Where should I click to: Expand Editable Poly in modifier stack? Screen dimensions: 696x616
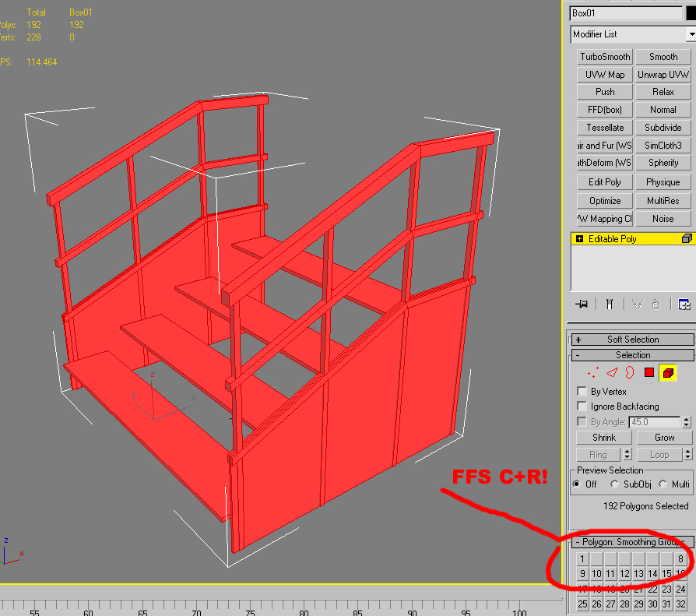[x=578, y=239]
